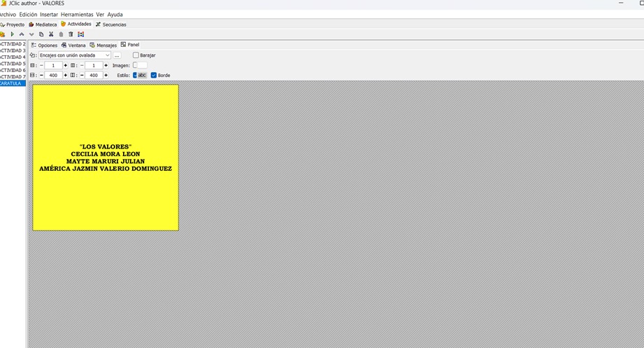
Task: Click the colorful grid toolbar icon
Action: pyautogui.click(x=81, y=34)
